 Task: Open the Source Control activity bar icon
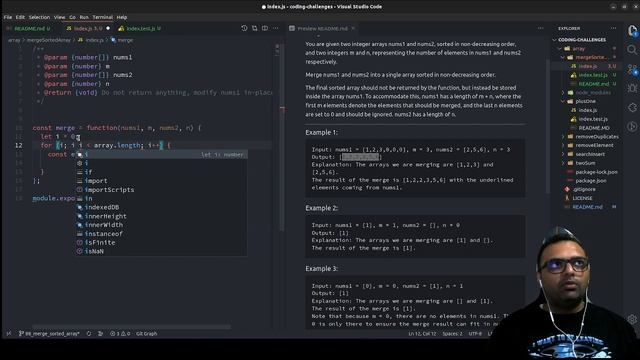[632, 69]
